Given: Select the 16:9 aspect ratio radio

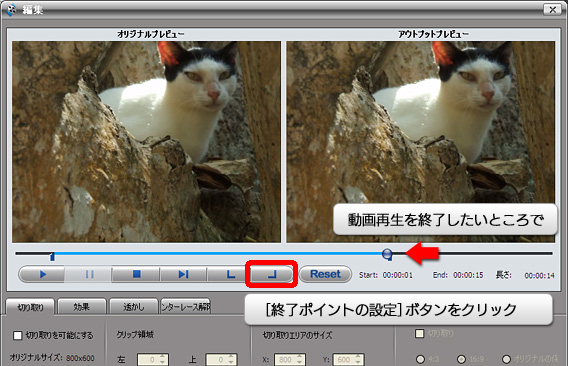Looking at the screenshot, I should 461,359.
